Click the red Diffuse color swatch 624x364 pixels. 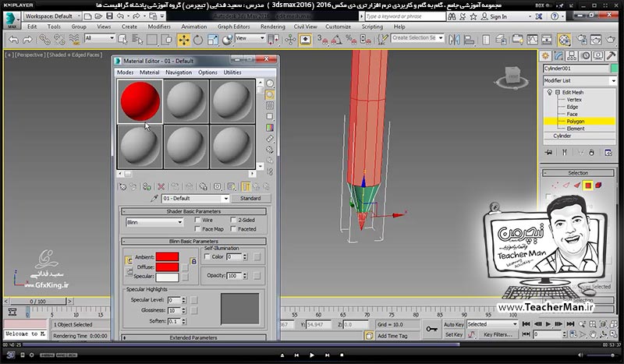167,267
